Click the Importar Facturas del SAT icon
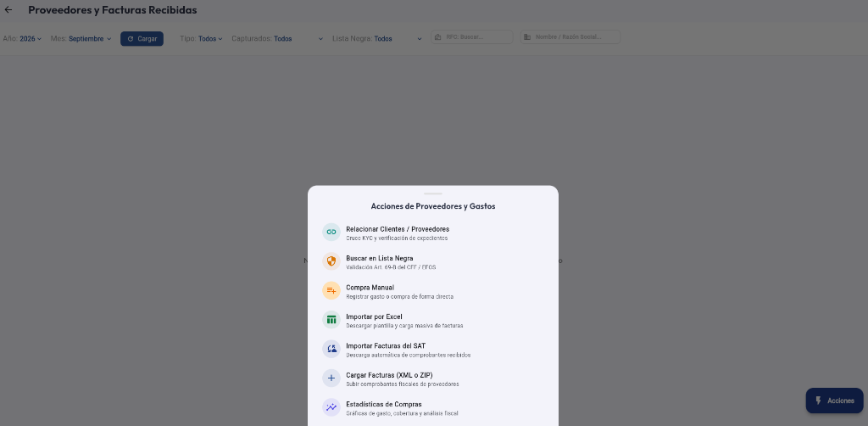Image resolution: width=868 pixels, height=426 pixels. point(331,349)
